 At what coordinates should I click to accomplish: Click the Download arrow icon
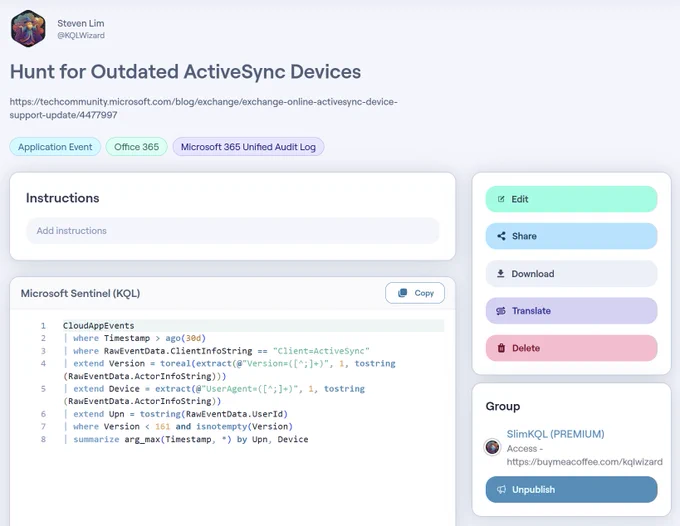tap(500, 274)
